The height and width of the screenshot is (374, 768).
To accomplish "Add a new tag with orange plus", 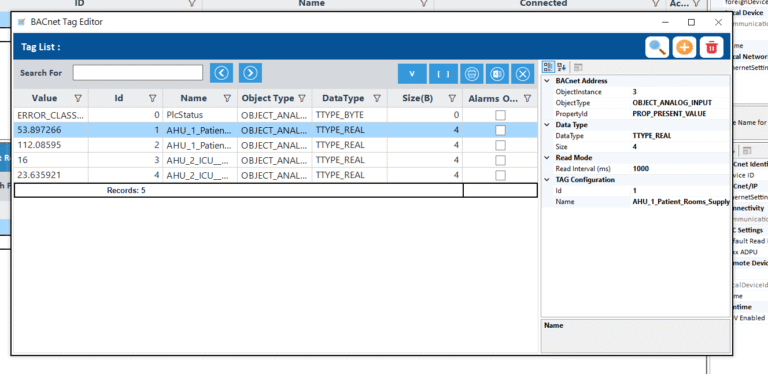I will pos(684,47).
